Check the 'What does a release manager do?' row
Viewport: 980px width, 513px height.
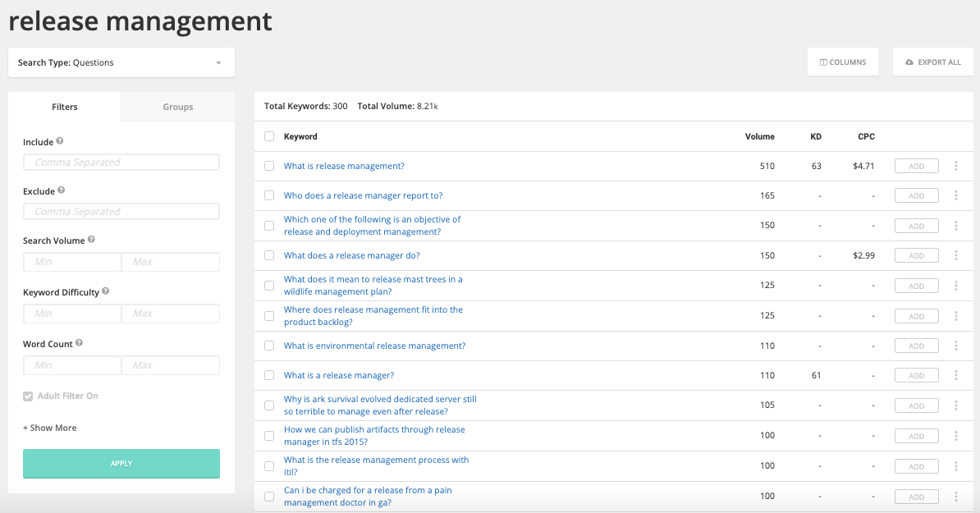click(269, 255)
